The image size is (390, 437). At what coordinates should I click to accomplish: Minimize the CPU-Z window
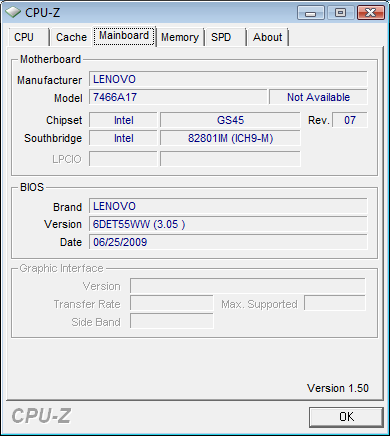311,13
